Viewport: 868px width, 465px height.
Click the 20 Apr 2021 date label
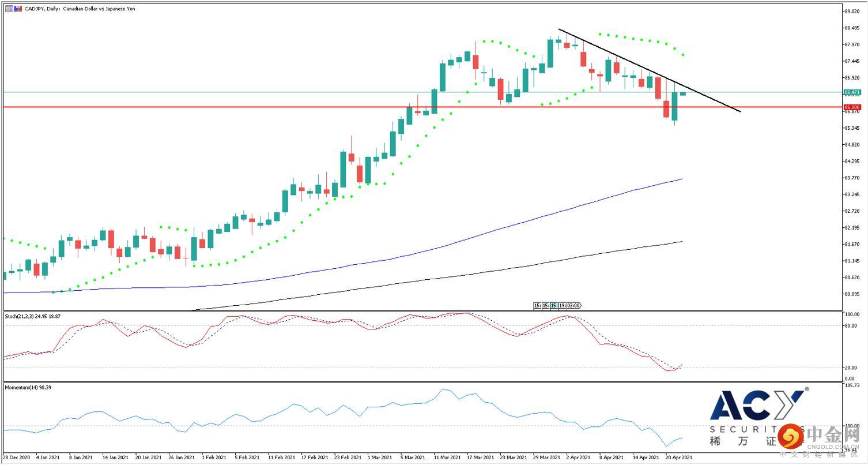679,457
